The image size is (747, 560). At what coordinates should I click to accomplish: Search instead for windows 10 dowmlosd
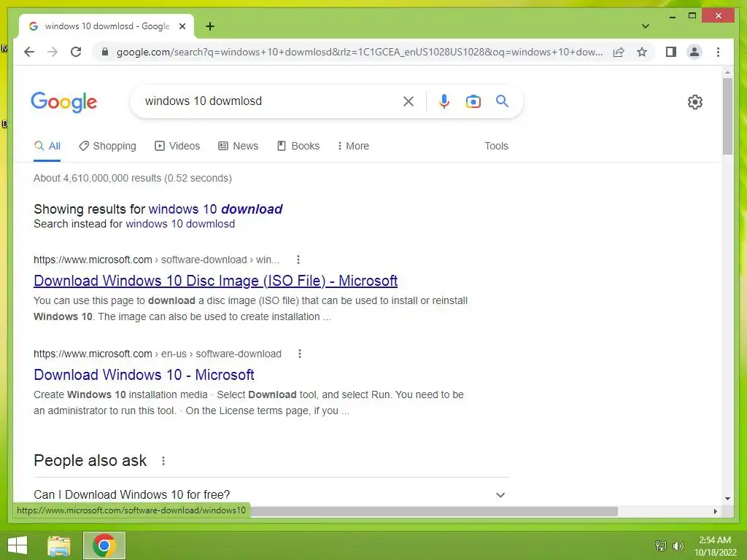click(180, 224)
